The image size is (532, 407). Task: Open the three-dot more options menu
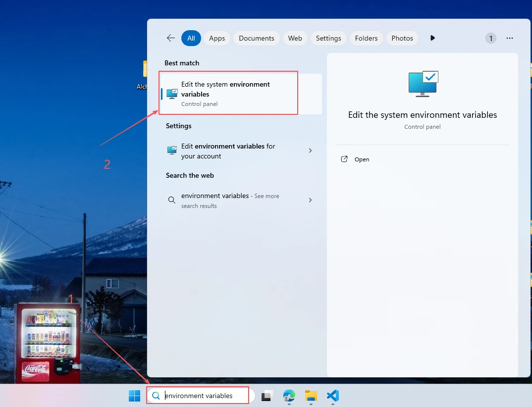[x=509, y=38]
